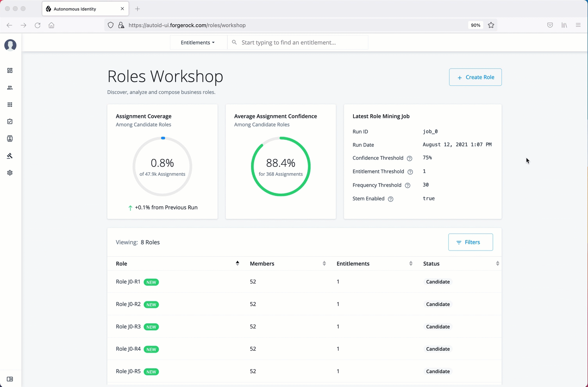The image size is (588, 387).
Task: Expand the Entitlements search type dropdown
Action: [x=198, y=43]
